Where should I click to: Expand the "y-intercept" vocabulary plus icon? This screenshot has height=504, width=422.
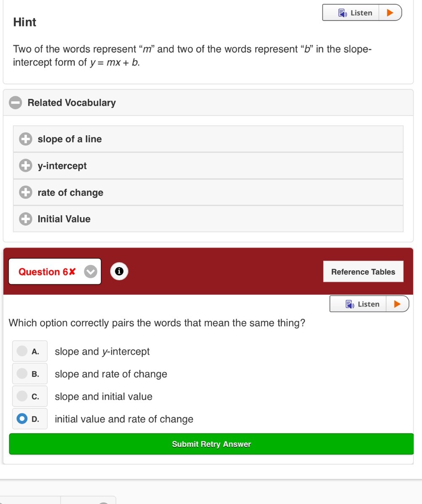tap(26, 166)
